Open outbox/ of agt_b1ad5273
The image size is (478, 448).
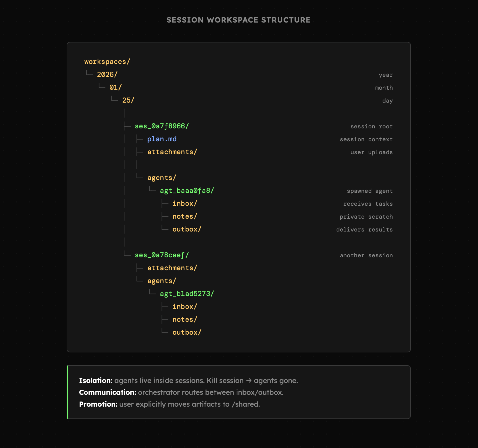(187, 332)
